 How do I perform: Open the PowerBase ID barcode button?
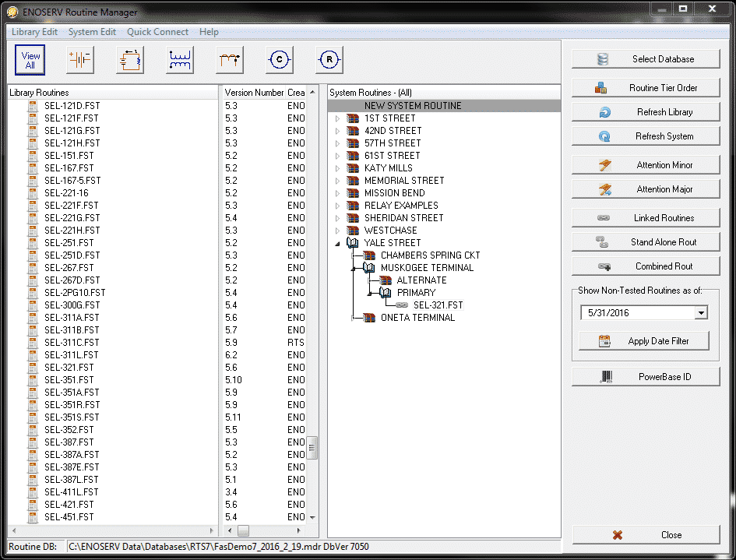pyautogui.click(x=646, y=377)
